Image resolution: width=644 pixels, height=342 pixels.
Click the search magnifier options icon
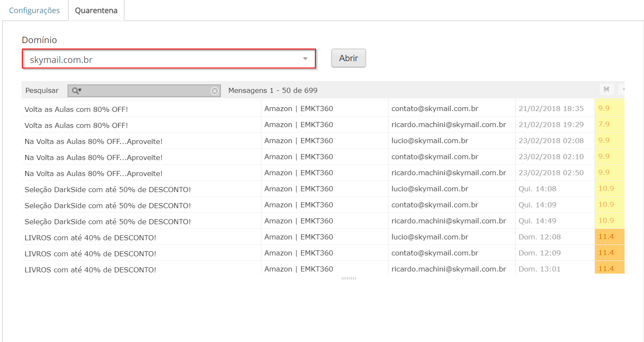(76, 91)
